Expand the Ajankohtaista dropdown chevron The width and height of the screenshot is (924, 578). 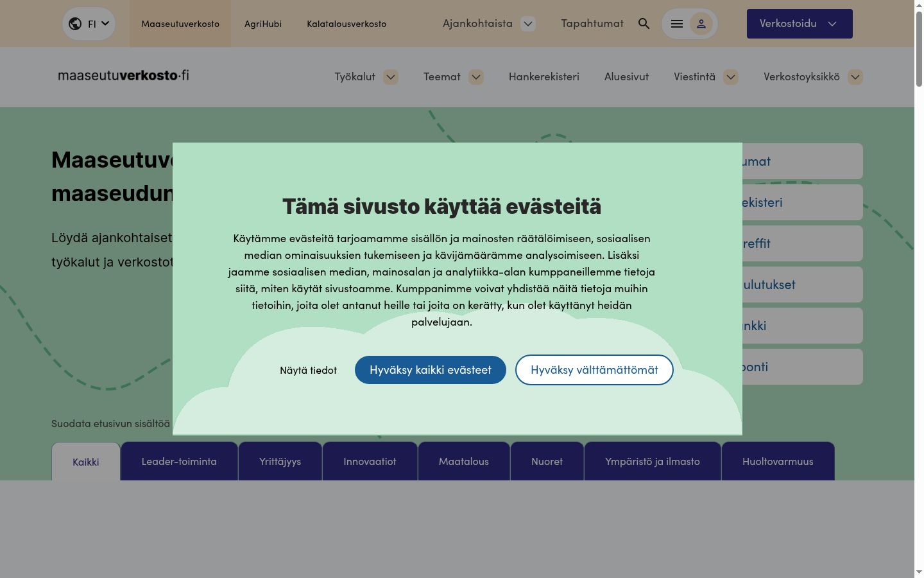pyautogui.click(x=528, y=24)
